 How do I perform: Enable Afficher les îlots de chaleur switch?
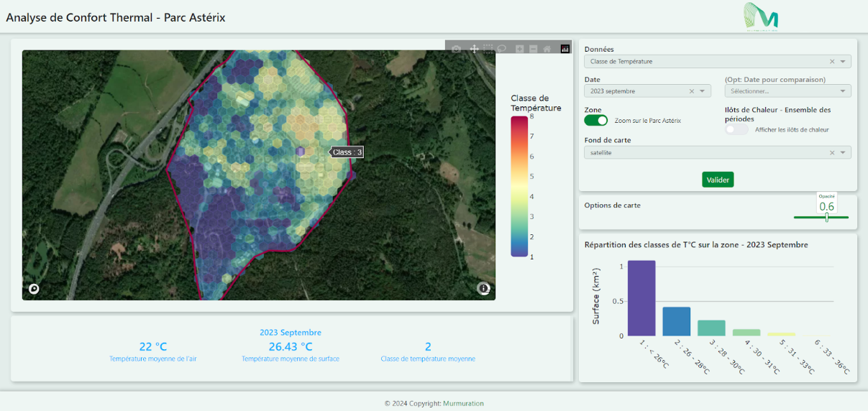736,129
